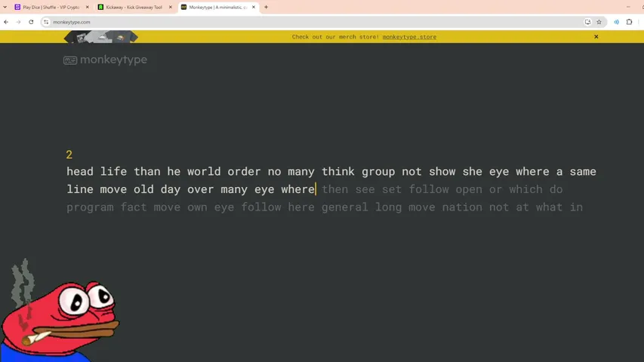Switch to the Play Dice Shuffle tab

(51, 7)
